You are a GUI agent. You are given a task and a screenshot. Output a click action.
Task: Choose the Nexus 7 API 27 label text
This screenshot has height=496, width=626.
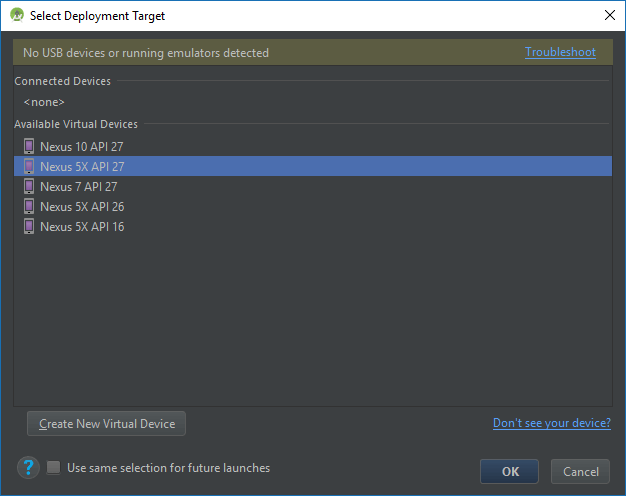click(79, 187)
